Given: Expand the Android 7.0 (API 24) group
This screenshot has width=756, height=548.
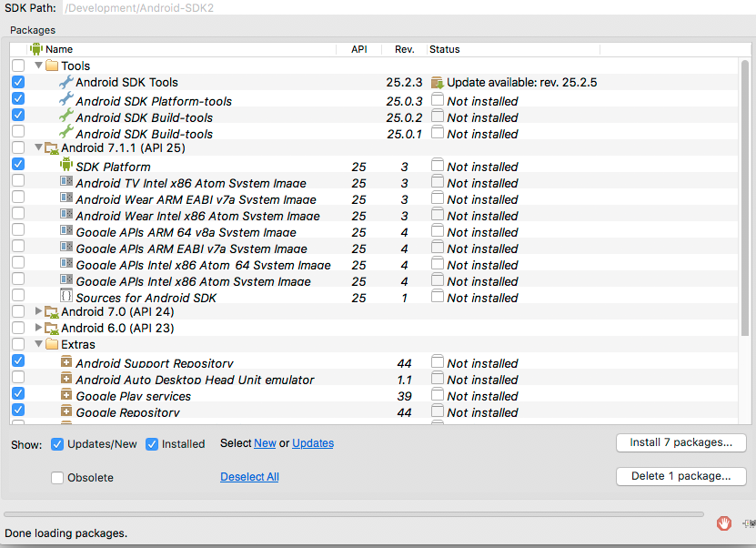Looking at the screenshot, I should pyautogui.click(x=38, y=311).
